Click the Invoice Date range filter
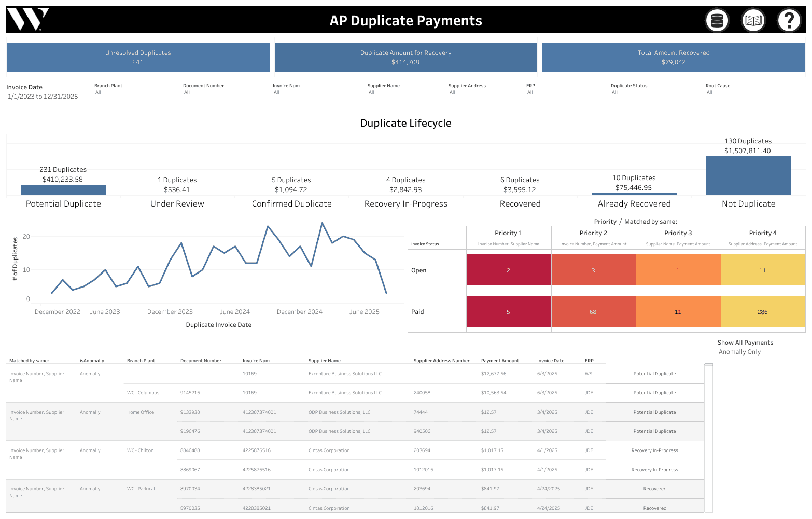The image size is (812, 519). click(x=43, y=97)
